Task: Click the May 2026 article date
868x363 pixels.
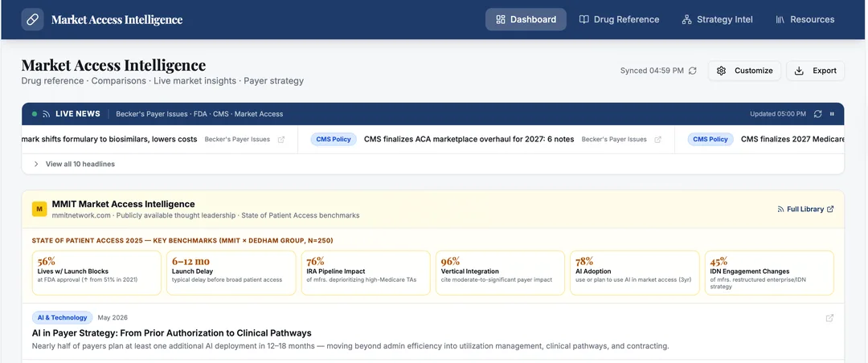Action: point(113,318)
